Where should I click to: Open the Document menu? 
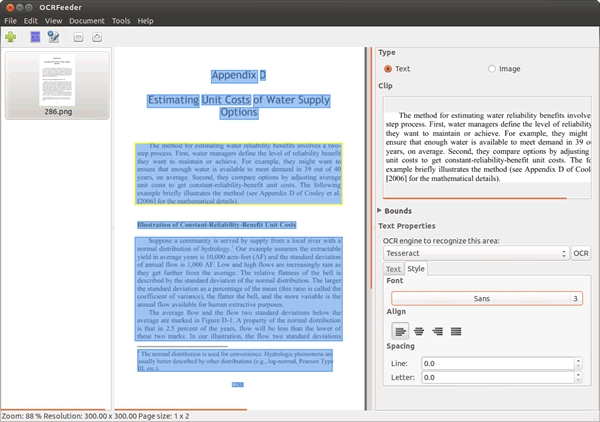85,20
